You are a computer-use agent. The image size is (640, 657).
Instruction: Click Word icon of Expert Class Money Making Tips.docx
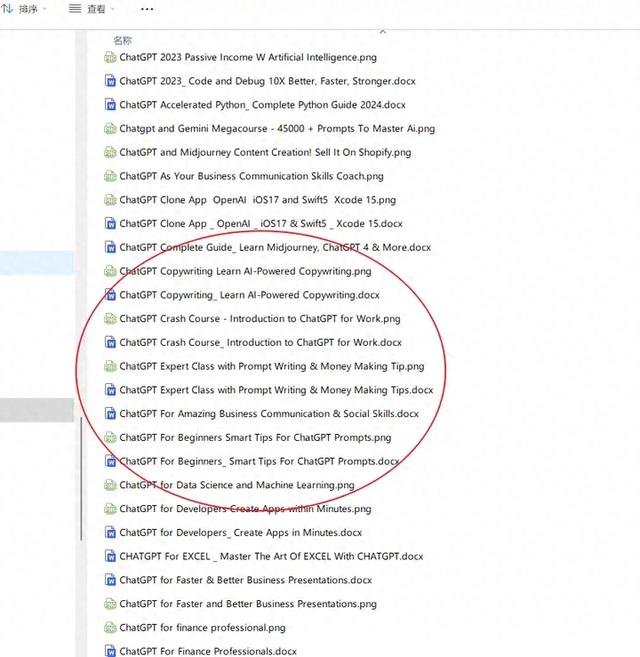coord(110,390)
